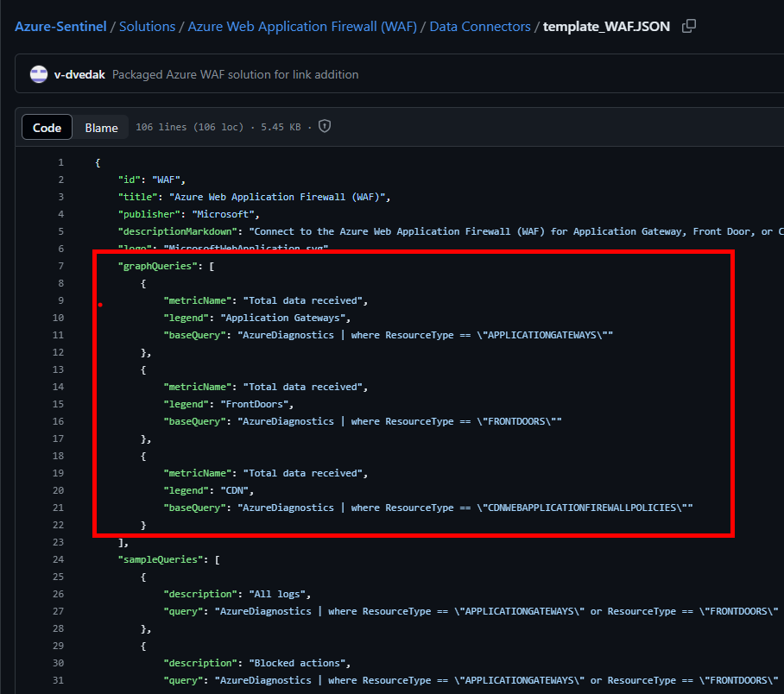Image resolution: width=784 pixels, height=694 pixels.
Task: Select line number 16
Action: (58, 421)
